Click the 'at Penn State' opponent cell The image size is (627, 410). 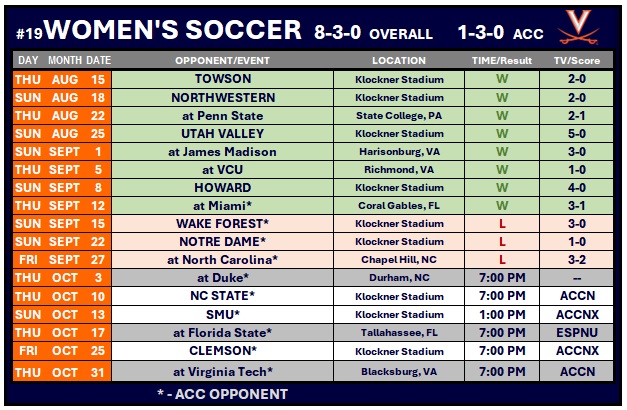[222, 116]
